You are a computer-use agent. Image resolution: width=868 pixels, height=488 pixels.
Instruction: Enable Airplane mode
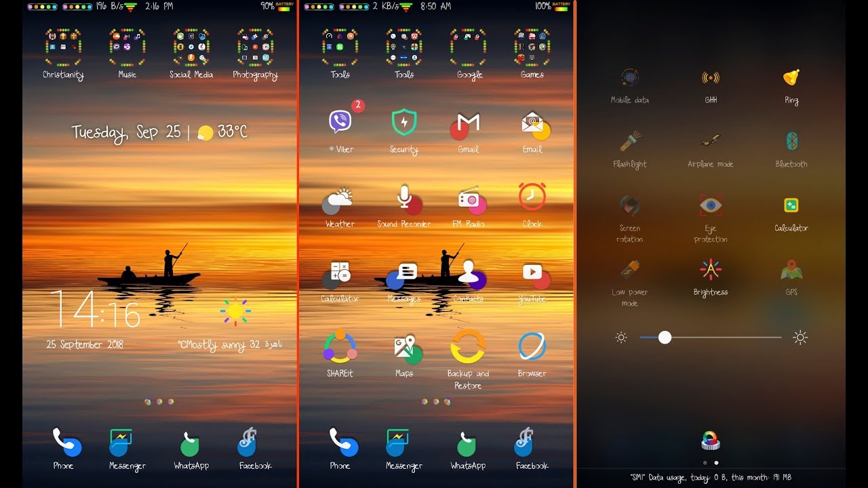pyautogui.click(x=711, y=141)
